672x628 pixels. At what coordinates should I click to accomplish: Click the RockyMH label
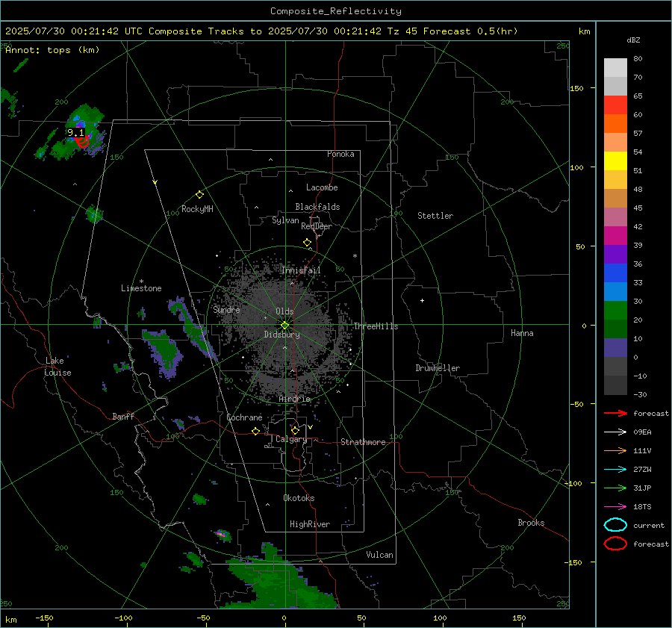point(197,209)
